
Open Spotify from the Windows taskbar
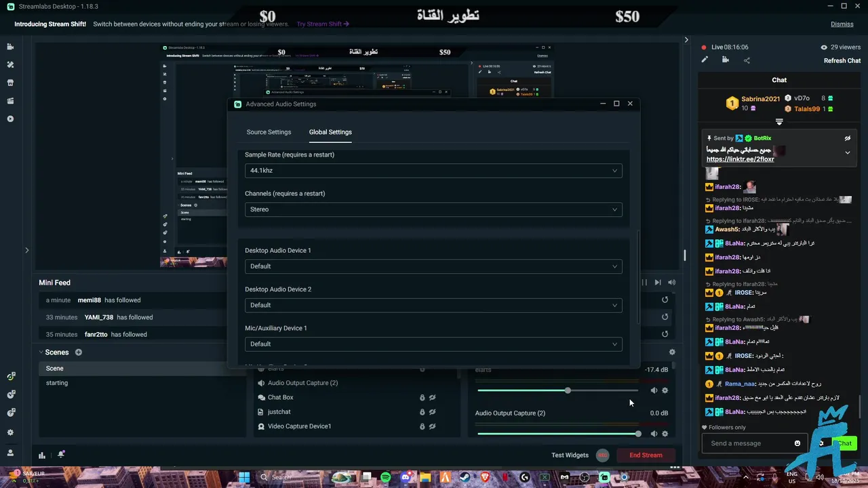click(386, 477)
